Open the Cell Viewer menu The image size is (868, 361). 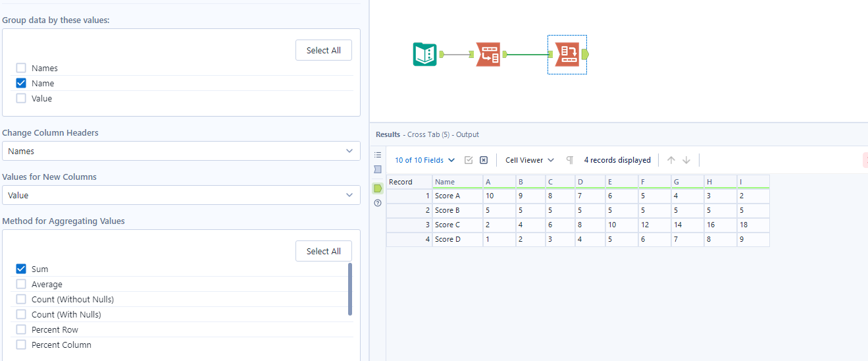(529, 160)
